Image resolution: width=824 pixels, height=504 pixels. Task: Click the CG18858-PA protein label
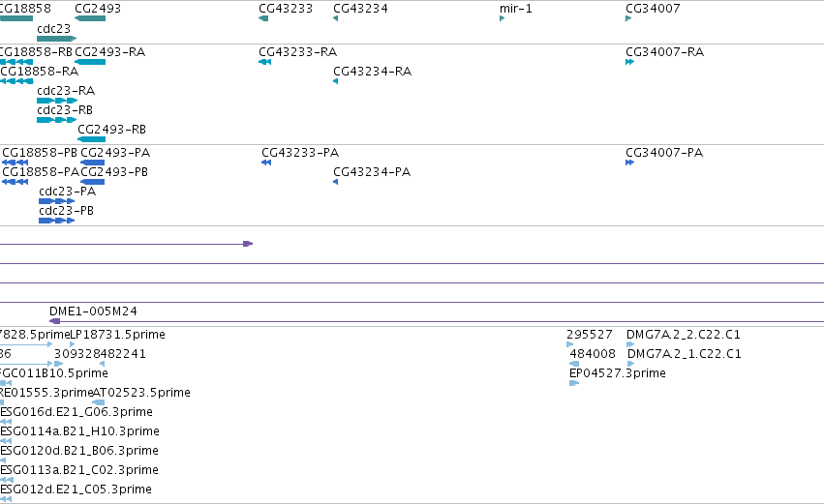(x=41, y=171)
